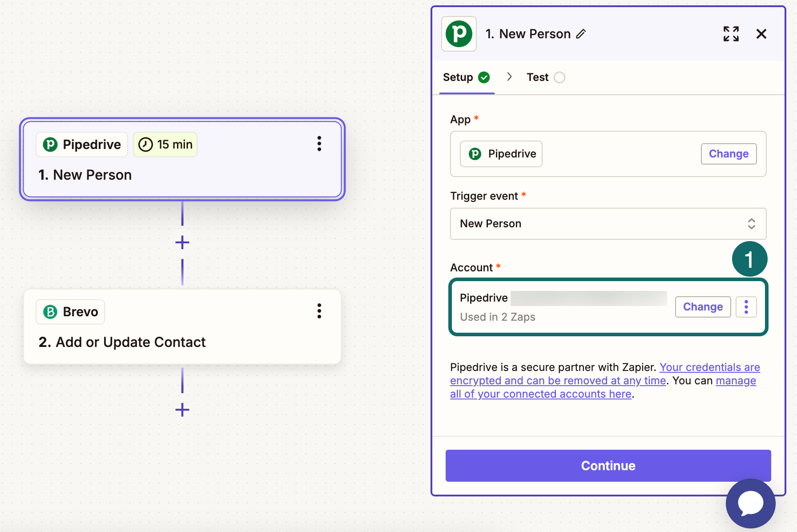
Task: Change the connected Pipedrive account
Action: [x=703, y=307]
